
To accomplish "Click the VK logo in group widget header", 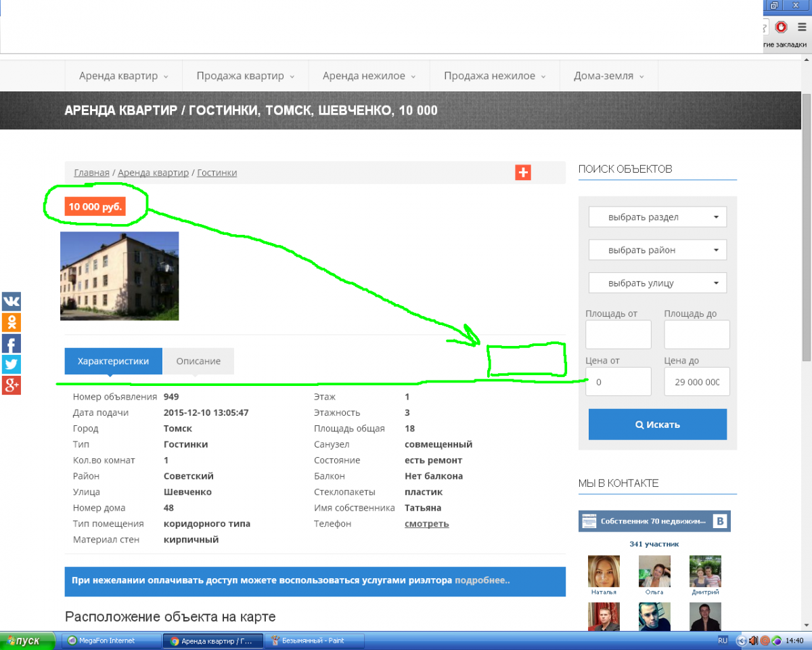I will [721, 521].
